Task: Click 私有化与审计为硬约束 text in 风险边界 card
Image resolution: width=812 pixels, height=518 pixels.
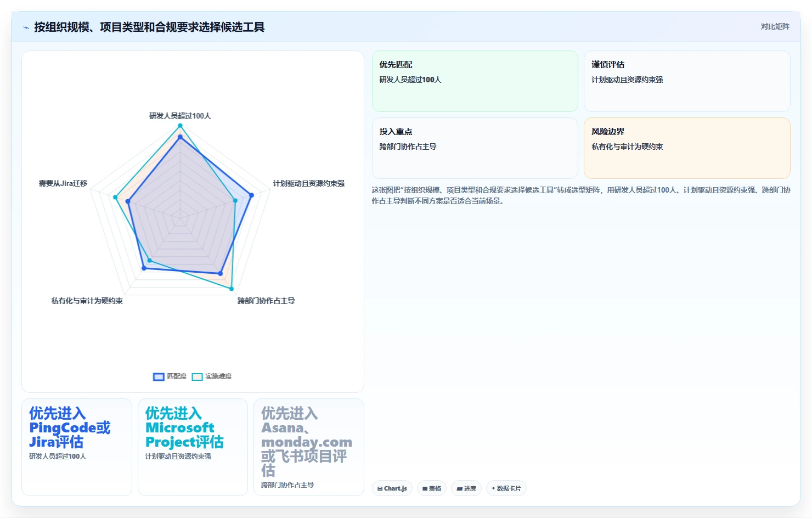Action: point(627,147)
